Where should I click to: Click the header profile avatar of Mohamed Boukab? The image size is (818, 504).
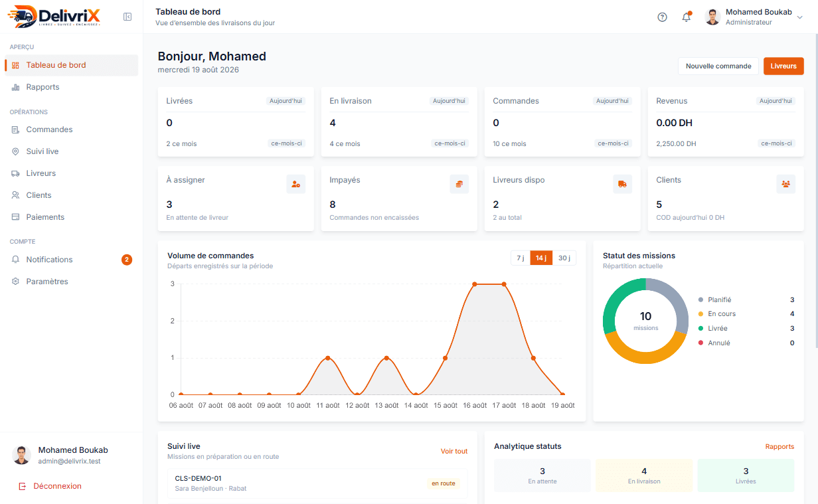click(712, 17)
